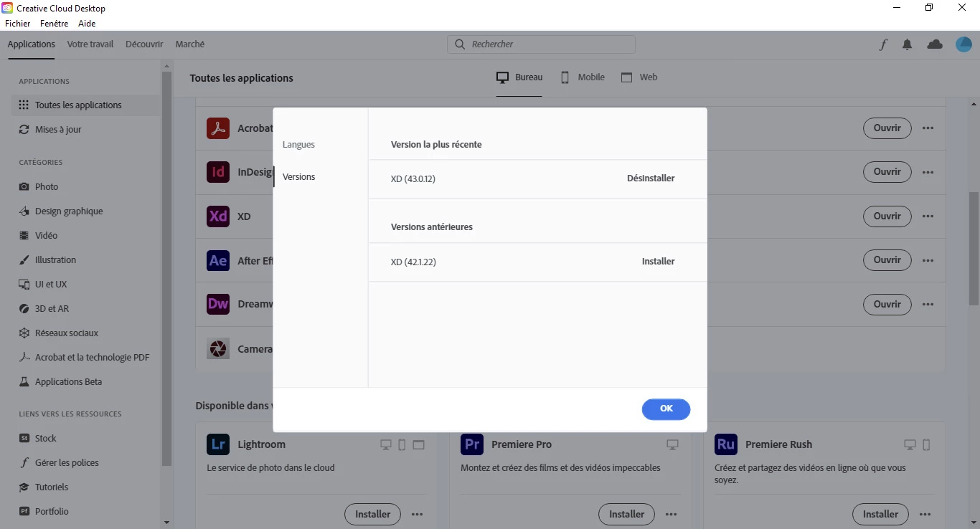Install Premiere Pro
This screenshot has height=529, width=980.
pyautogui.click(x=627, y=514)
